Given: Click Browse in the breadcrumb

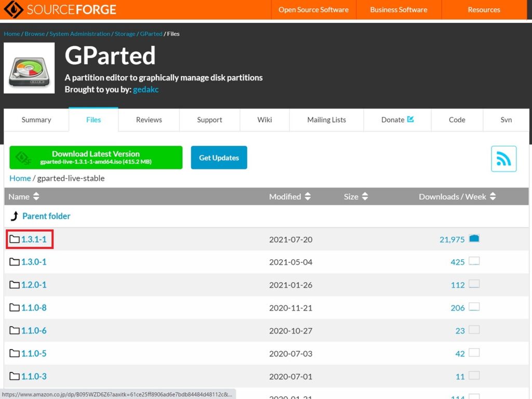Looking at the screenshot, I should point(35,34).
